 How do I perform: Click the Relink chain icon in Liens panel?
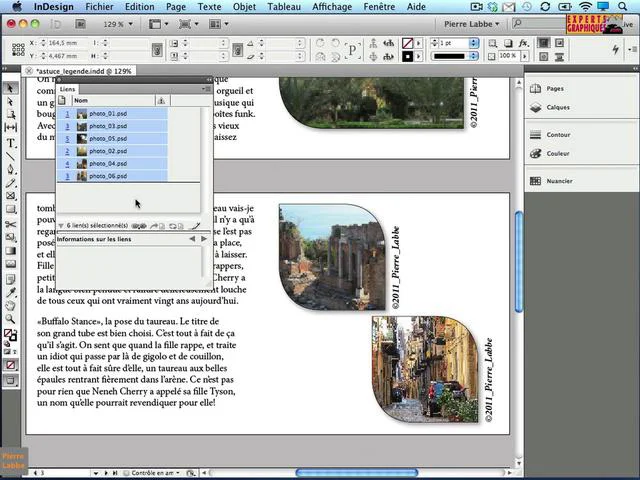139,226
